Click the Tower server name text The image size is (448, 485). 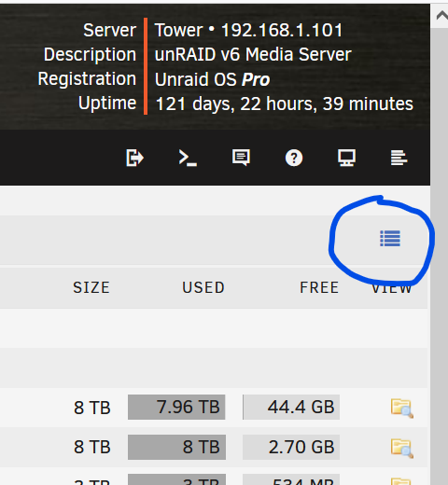point(178,30)
